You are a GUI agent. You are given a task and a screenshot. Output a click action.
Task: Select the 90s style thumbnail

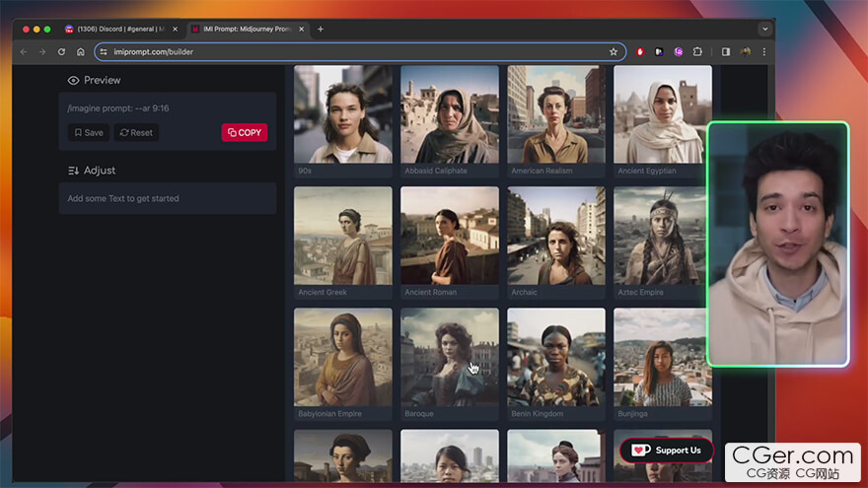tap(343, 114)
